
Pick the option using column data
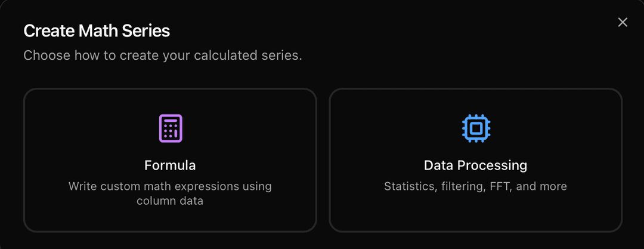(x=170, y=160)
